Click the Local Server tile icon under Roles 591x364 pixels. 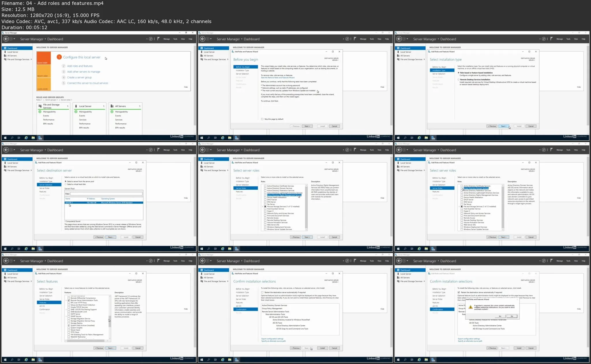(76, 106)
